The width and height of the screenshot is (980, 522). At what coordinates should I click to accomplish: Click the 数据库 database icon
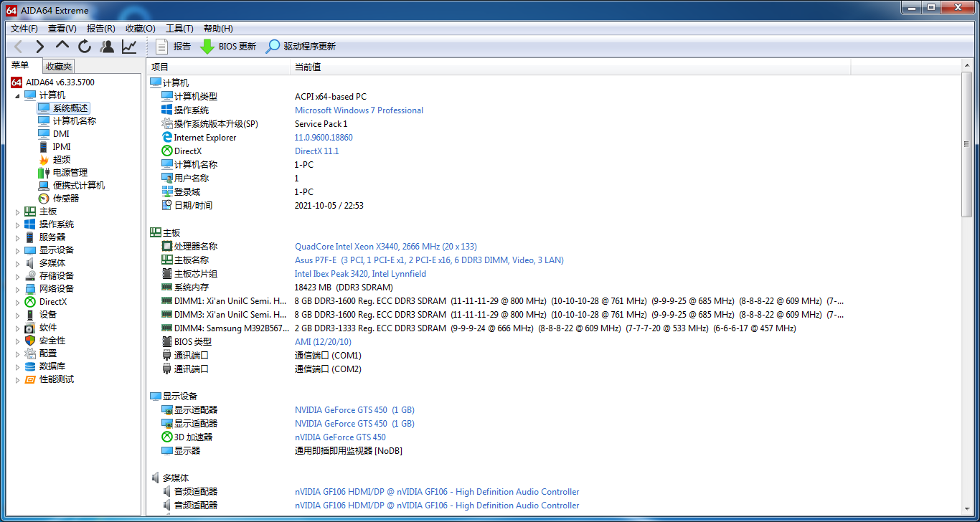pos(30,366)
